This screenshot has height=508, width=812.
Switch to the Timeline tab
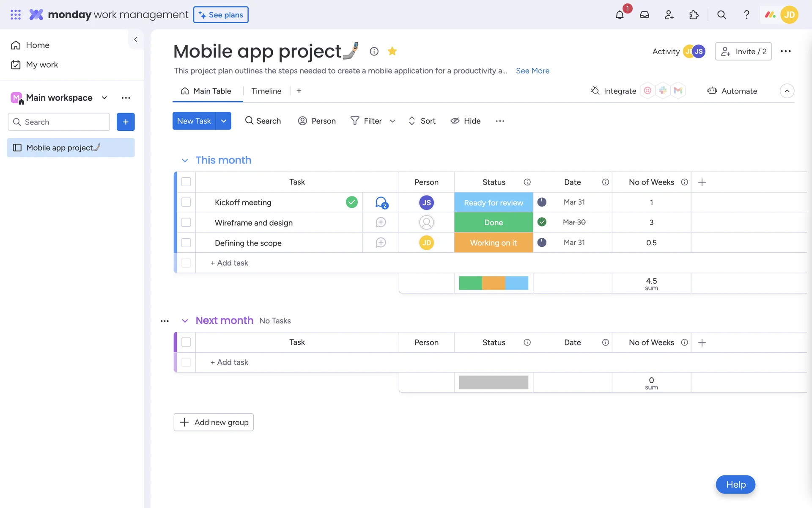[266, 91]
